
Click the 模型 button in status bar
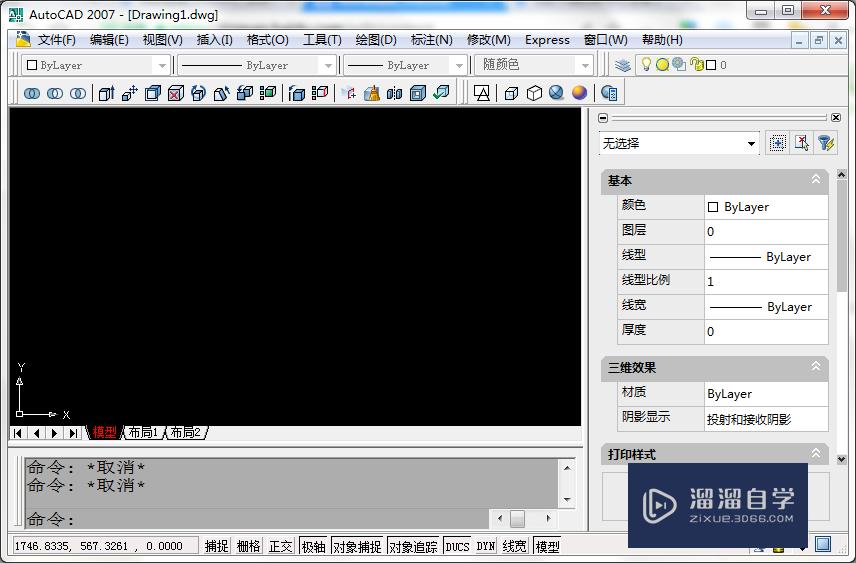coord(547,546)
